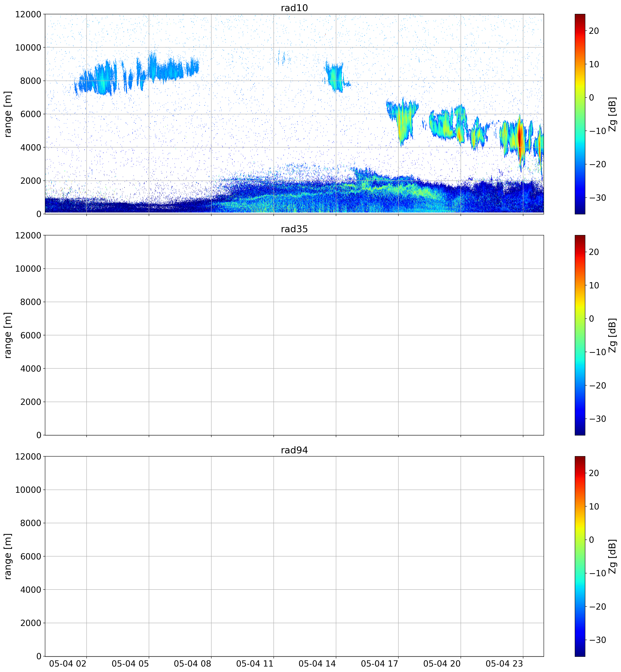
Task: Click the −20 tick on rad94 colorbar
Action: tap(598, 606)
